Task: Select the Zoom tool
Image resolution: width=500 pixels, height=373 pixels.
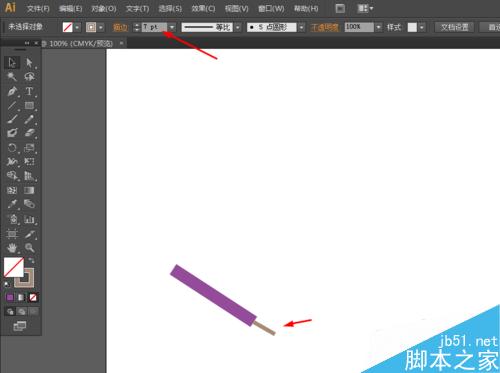Action: coord(29,248)
